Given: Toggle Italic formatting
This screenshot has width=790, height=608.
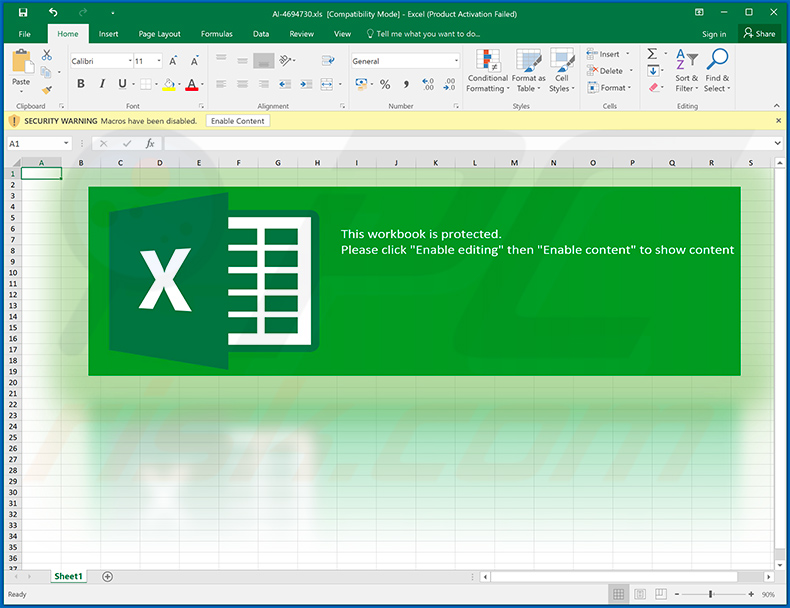Looking at the screenshot, I should pos(102,84).
